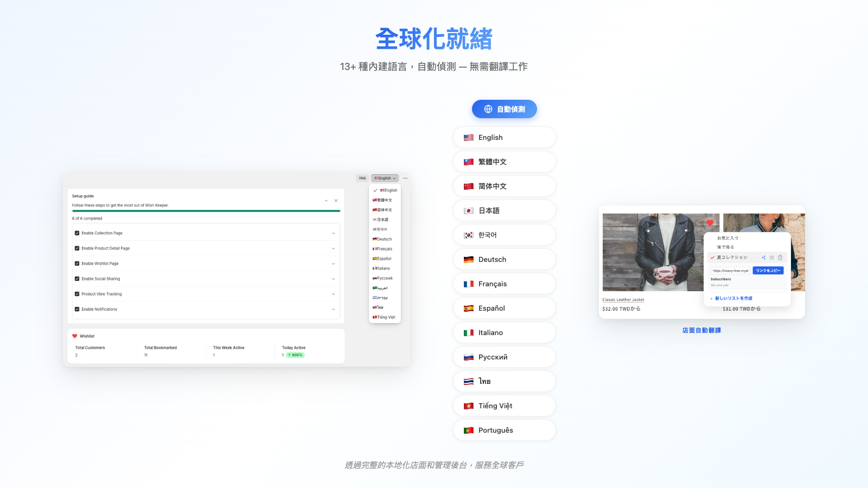Viewport: 868px width, 488px height.
Task: Click the edit icon for the 夏コレクション list
Action: click(772, 258)
